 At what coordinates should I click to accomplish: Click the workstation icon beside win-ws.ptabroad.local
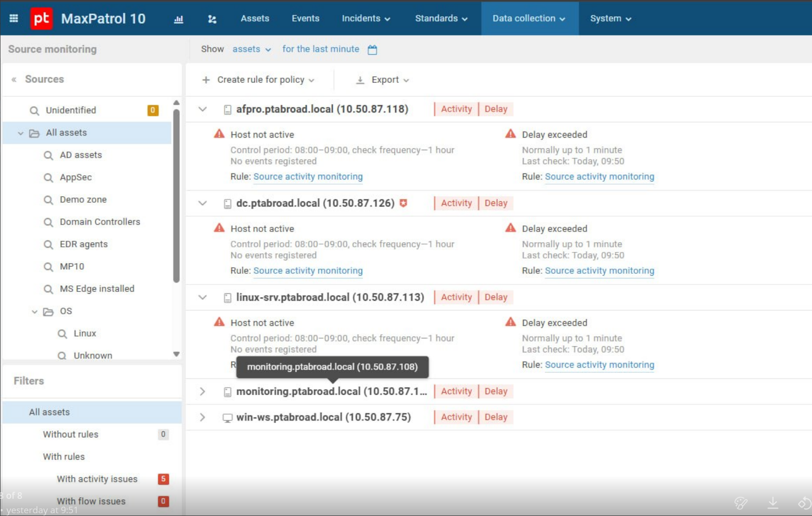click(x=227, y=417)
